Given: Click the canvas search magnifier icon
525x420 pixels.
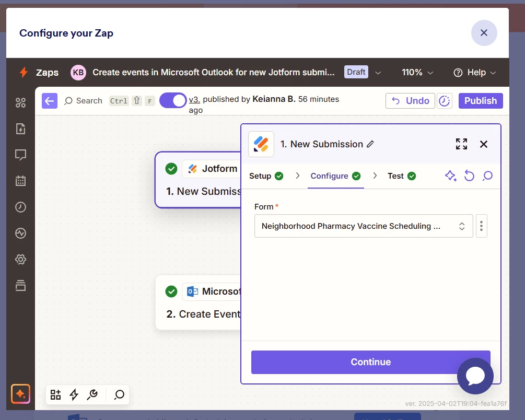Looking at the screenshot, I should pos(119,394).
